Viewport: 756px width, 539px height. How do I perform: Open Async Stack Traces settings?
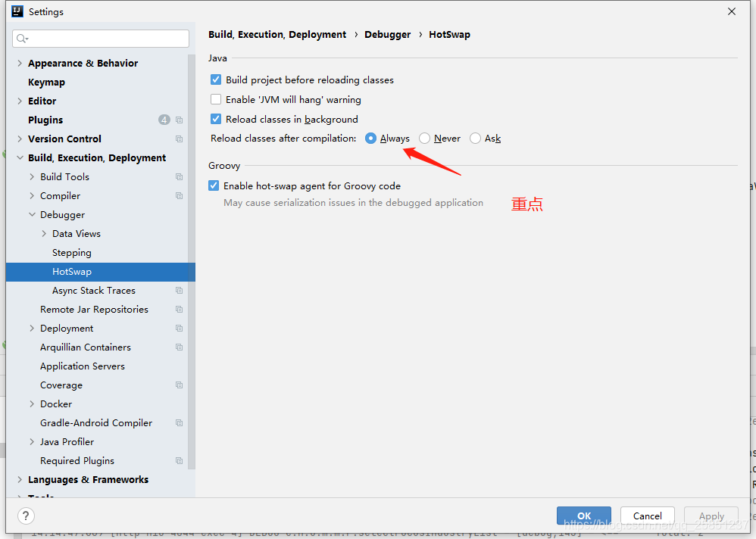click(x=93, y=291)
